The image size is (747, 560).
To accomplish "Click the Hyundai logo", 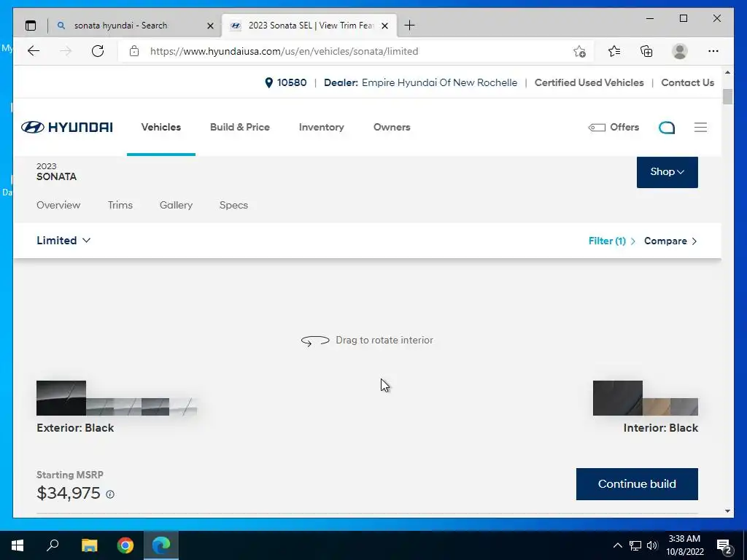I will pyautogui.click(x=67, y=127).
